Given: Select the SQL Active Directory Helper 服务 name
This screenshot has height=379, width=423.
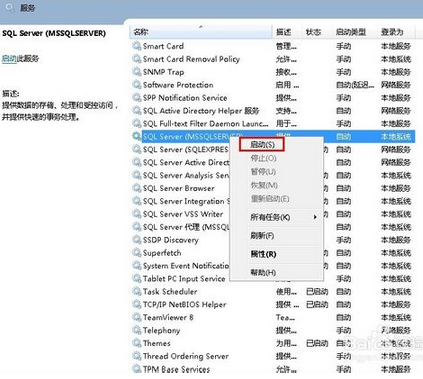Looking at the screenshot, I should coord(201,111).
